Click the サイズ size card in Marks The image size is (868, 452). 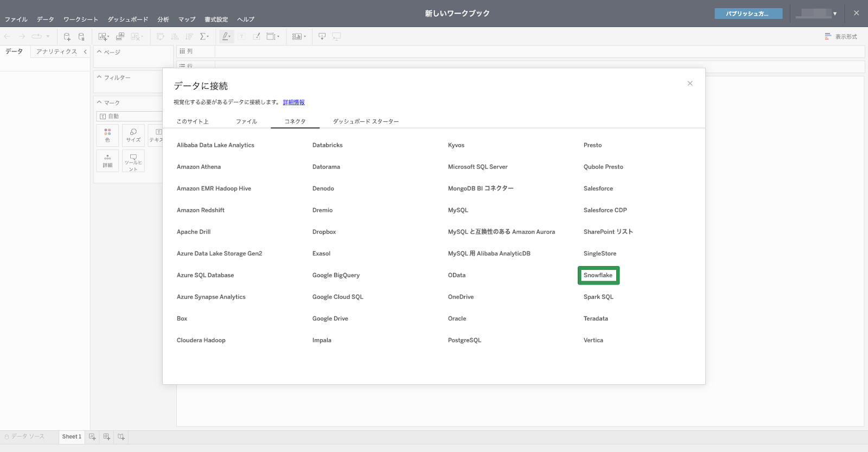pos(133,135)
